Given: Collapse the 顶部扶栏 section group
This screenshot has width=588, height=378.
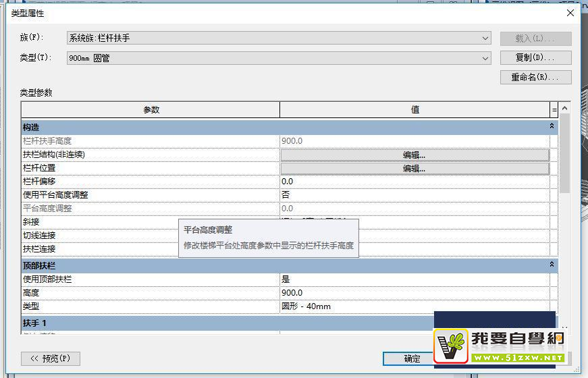Looking at the screenshot, I should tap(552, 265).
